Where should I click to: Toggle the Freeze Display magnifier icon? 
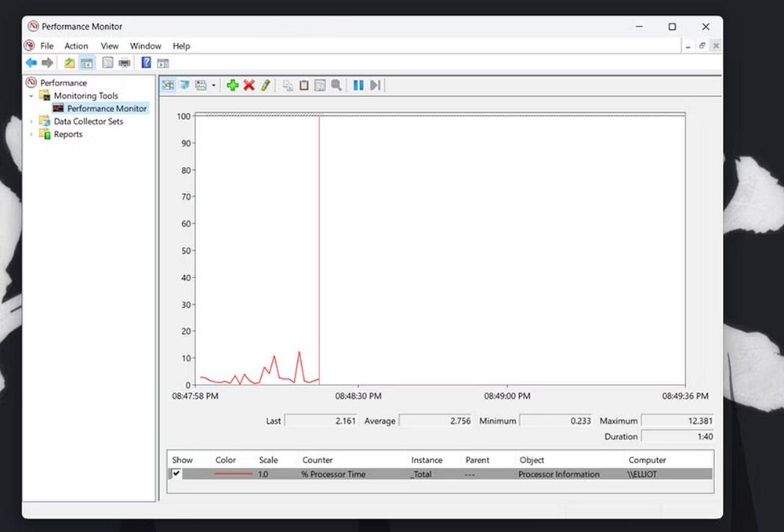point(336,85)
